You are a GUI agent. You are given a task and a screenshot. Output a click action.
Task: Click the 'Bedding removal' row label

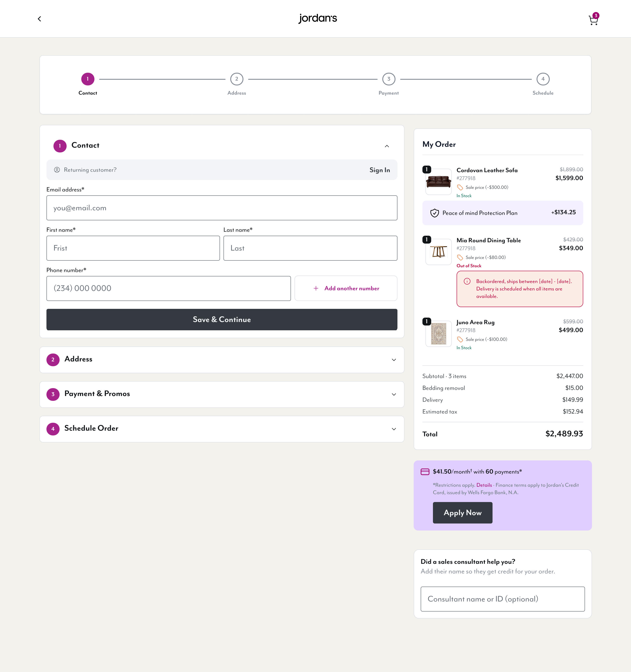pyautogui.click(x=444, y=388)
